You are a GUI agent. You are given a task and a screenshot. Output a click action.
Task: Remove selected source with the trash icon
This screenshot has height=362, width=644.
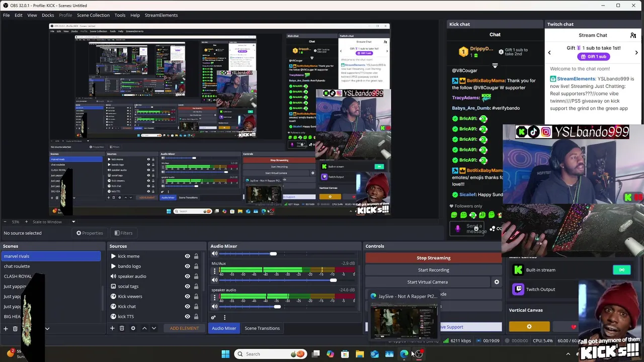[122, 328]
